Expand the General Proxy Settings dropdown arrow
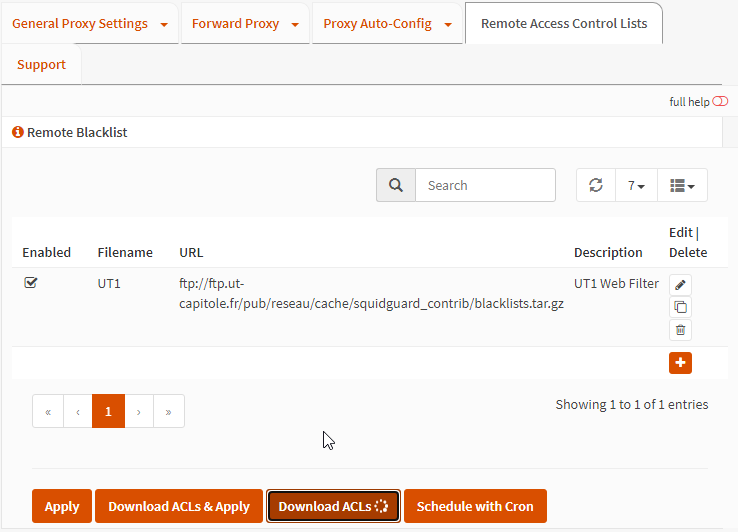 (x=164, y=25)
